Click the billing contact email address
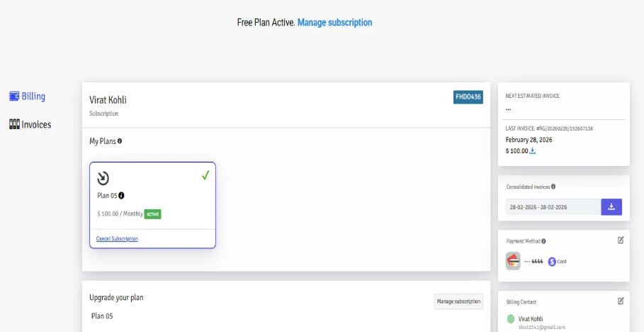The height and width of the screenshot is (332, 644). point(542,328)
